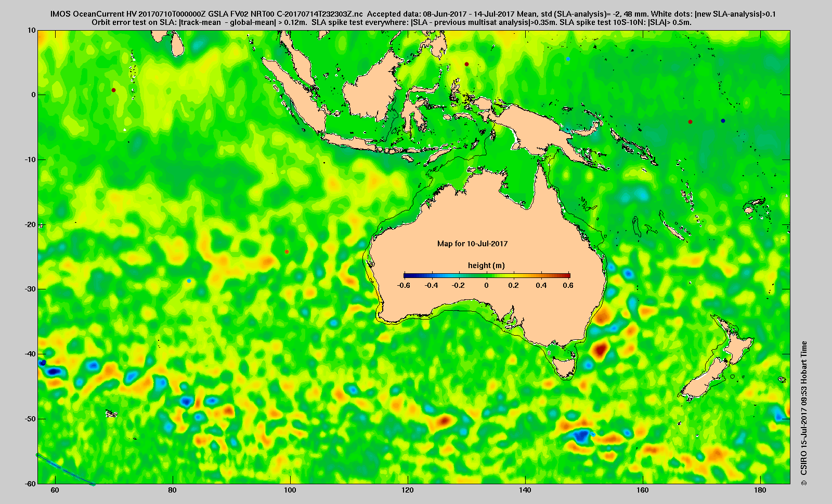Screen dimensions: 832x504
Task: Click the latitude 0 axis label
Action: click(34, 95)
